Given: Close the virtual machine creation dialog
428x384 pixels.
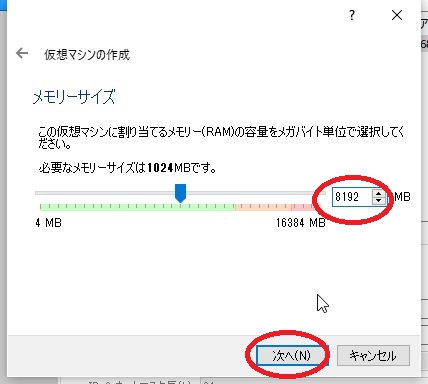Looking at the screenshot, I should point(397,15).
